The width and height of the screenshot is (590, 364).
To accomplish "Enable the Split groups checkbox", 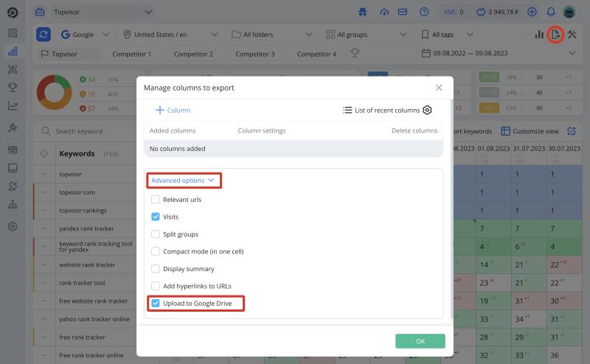I will (156, 234).
